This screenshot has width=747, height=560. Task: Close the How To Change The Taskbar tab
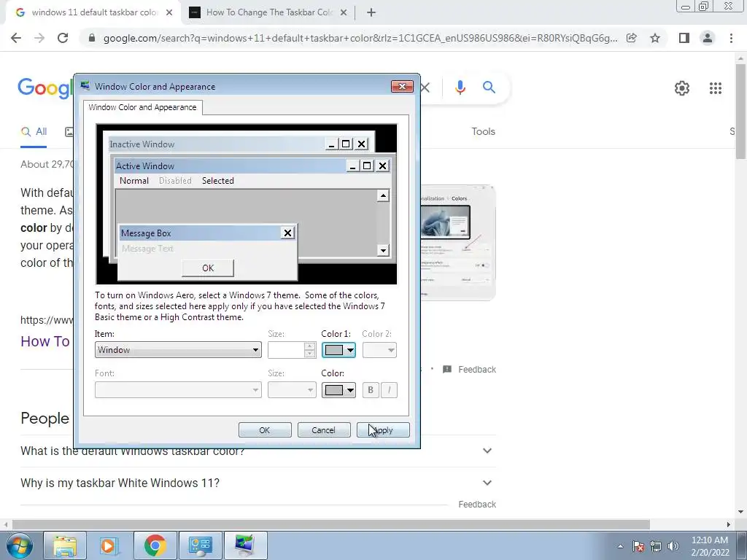(x=344, y=12)
